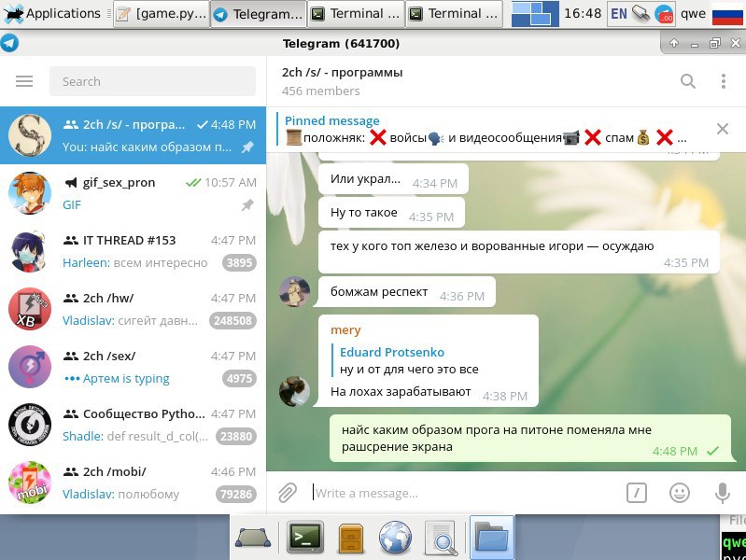Switch to the first Terminal taskbar window

point(357,14)
